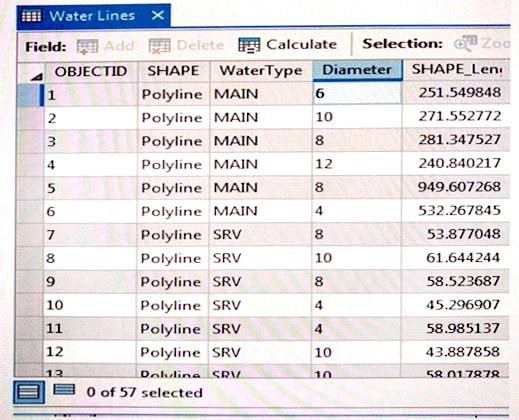Click Diameter cell with value 12
Screen dimensions: 519x420
pyautogui.click(x=357, y=164)
